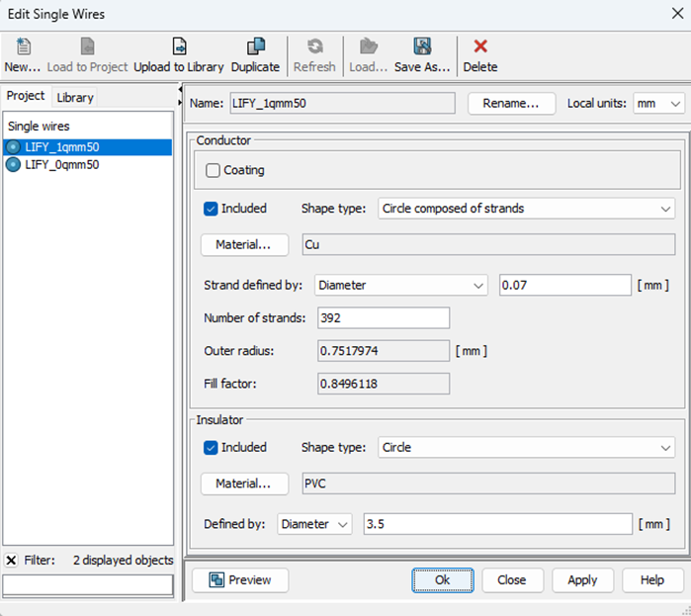Viewport: 691px width, 616px height.
Task: Click the New wire toolbar icon
Action: [x=22, y=46]
